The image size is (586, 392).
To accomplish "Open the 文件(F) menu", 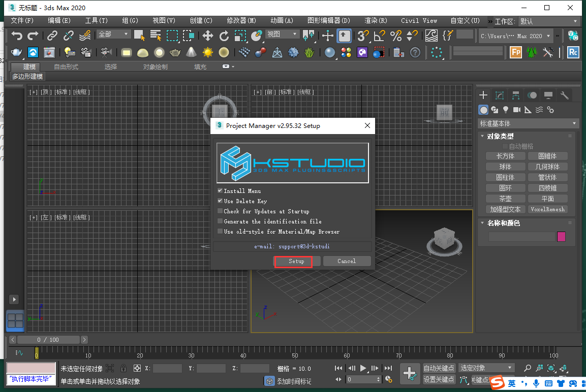I will (x=22, y=20).
